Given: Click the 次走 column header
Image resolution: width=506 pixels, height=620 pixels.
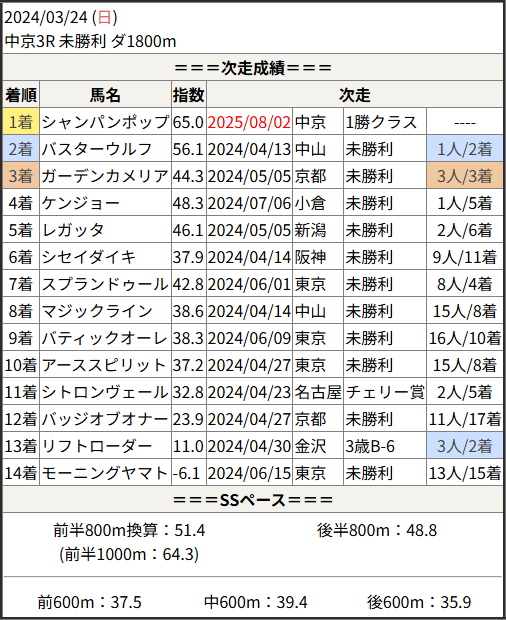Looking at the screenshot, I should [355, 95].
